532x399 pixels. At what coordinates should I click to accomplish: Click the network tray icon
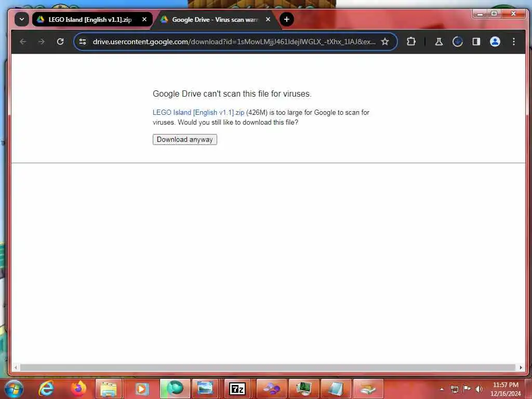[x=454, y=389]
